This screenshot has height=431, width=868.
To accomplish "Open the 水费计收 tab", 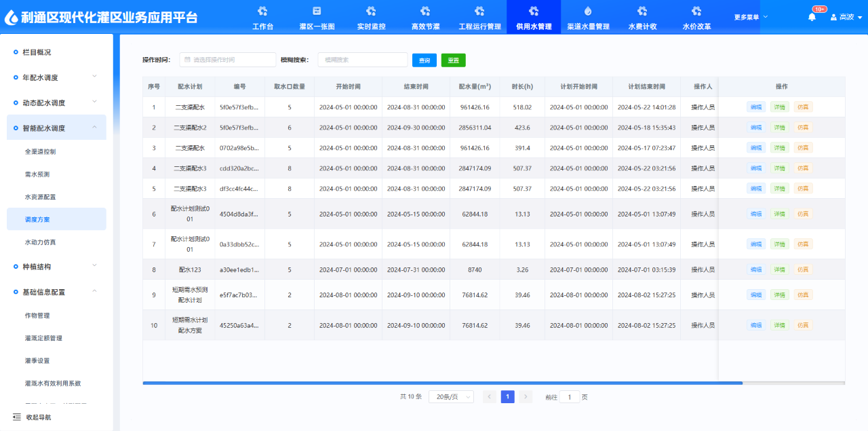I will [642, 17].
